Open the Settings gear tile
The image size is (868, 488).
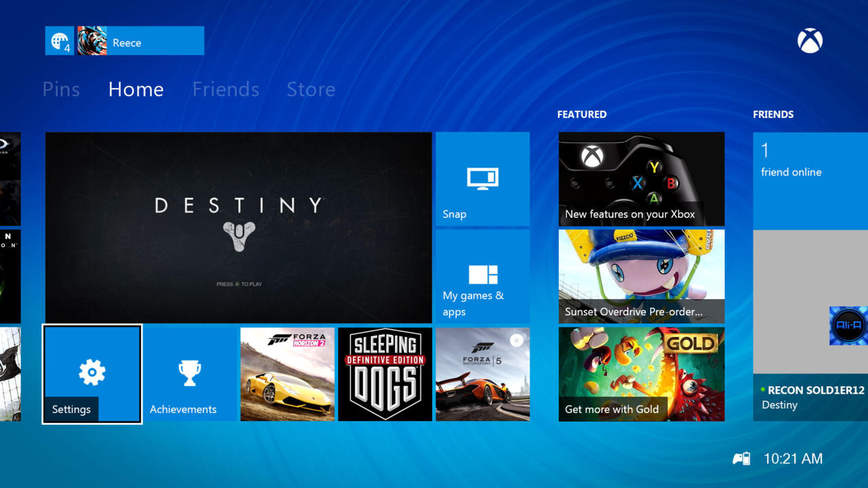click(92, 373)
